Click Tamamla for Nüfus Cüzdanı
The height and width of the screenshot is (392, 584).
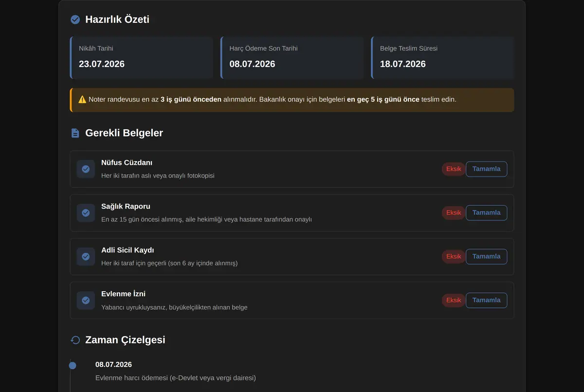[x=486, y=169]
